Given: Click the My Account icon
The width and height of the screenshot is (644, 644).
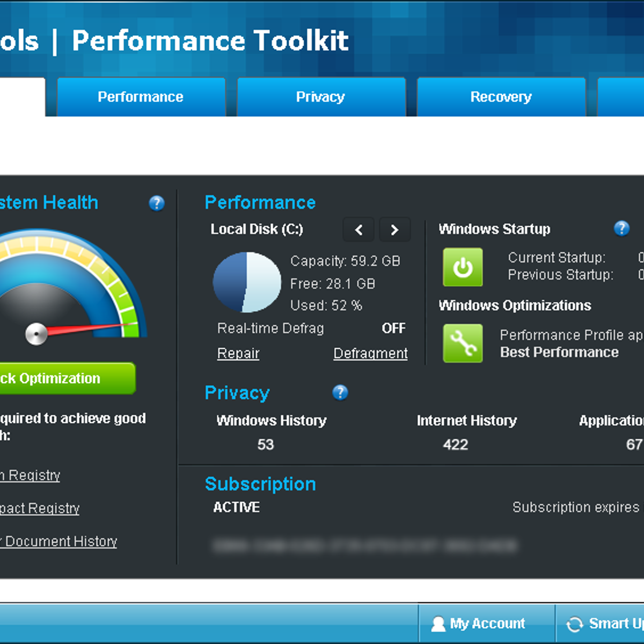Looking at the screenshot, I should tap(437, 623).
